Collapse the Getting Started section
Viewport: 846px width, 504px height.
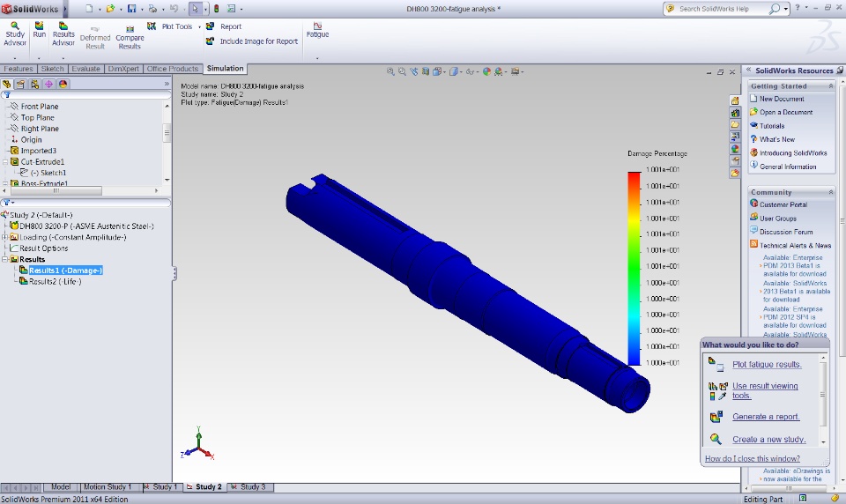831,85
